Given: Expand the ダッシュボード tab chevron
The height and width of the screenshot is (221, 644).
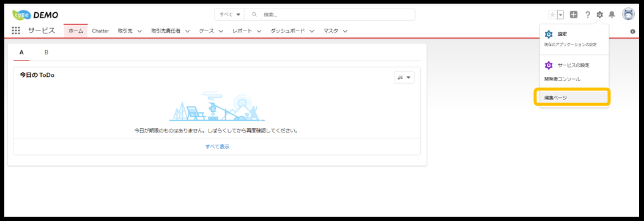Looking at the screenshot, I should click(312, 31).
